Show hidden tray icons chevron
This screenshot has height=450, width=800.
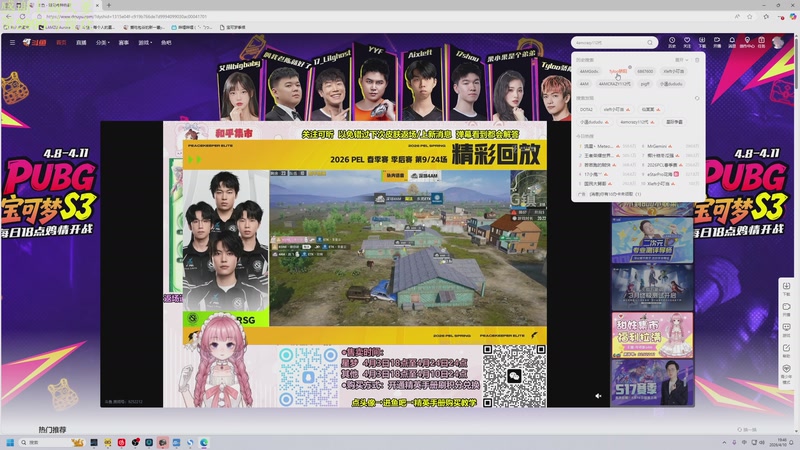(x=724, y=442)
